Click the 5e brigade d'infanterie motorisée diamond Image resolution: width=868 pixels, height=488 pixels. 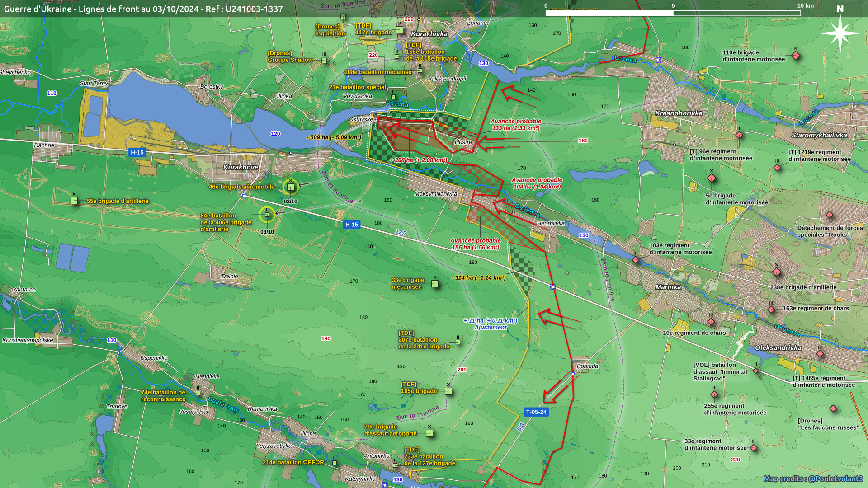click(711, 178)
